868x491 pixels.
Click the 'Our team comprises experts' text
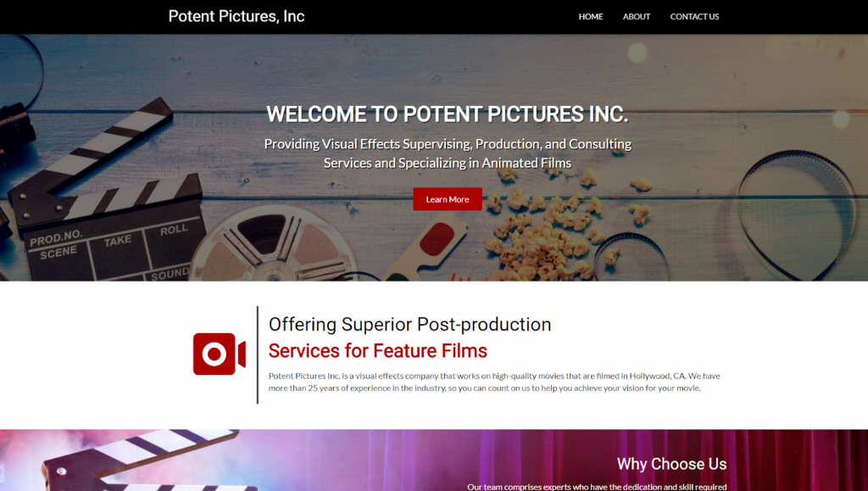tap(597, 487)
